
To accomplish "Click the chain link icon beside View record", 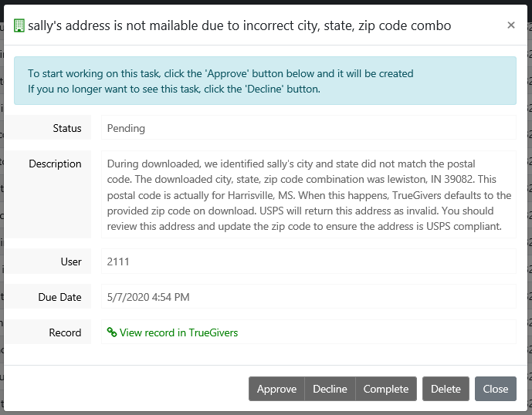I will pos(112,332).
